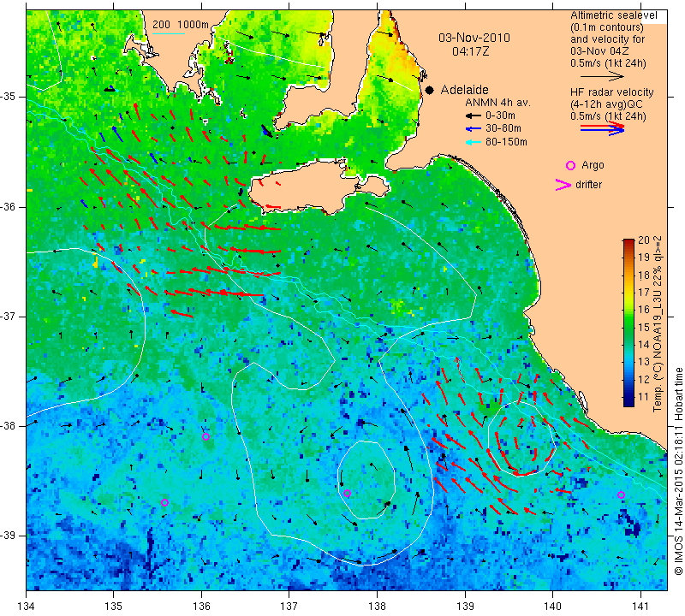Click Argo float marker near 137.7°E 38.6°S
Screen dimensions: 685x616
[x=347, y=494]
